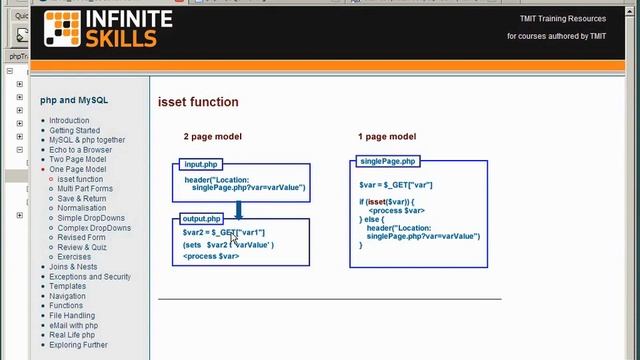Open the Navigation link
Screen dimensions: 640x360
pyautogui.click(x=67, y=296)
